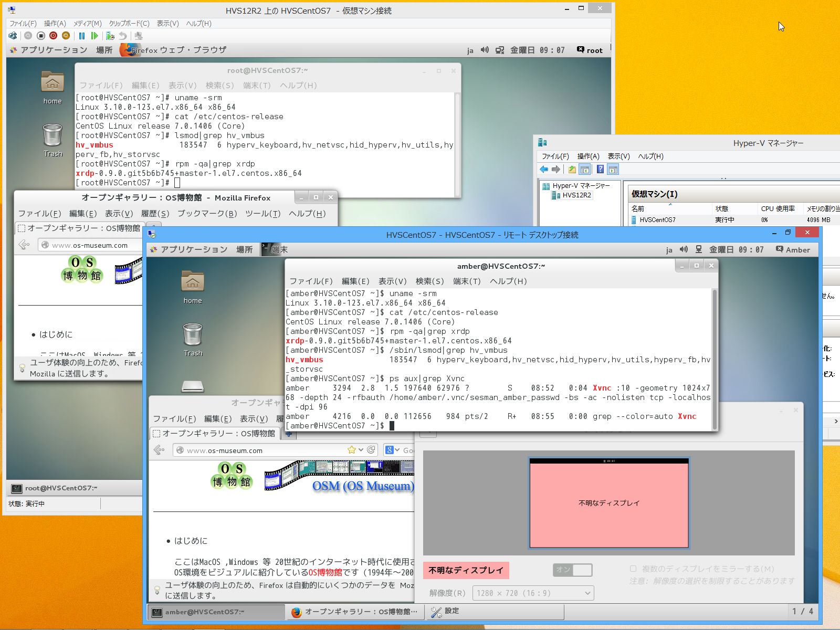Click the green Reset/resume VM icon
Screen dimensions: 840x630
click(94, 36)
